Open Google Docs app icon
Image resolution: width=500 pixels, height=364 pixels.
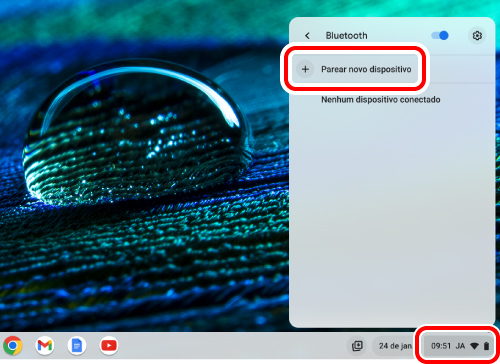[77, 346]
